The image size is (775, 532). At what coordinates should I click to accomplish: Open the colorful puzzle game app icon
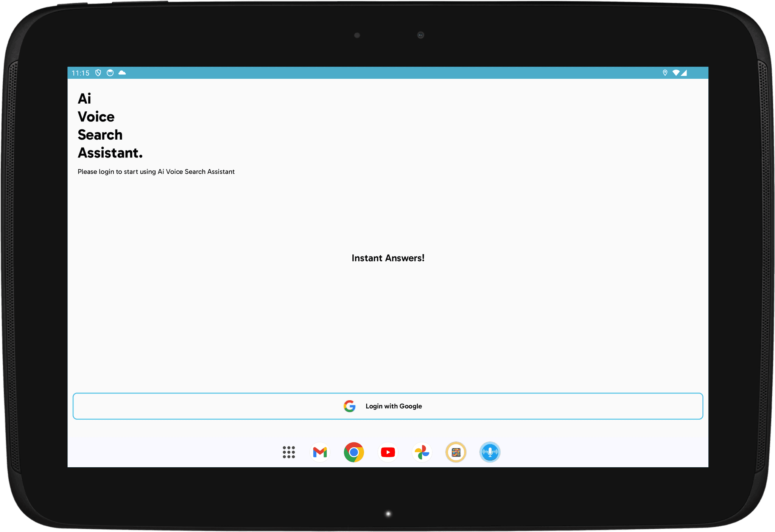[456, 452]
